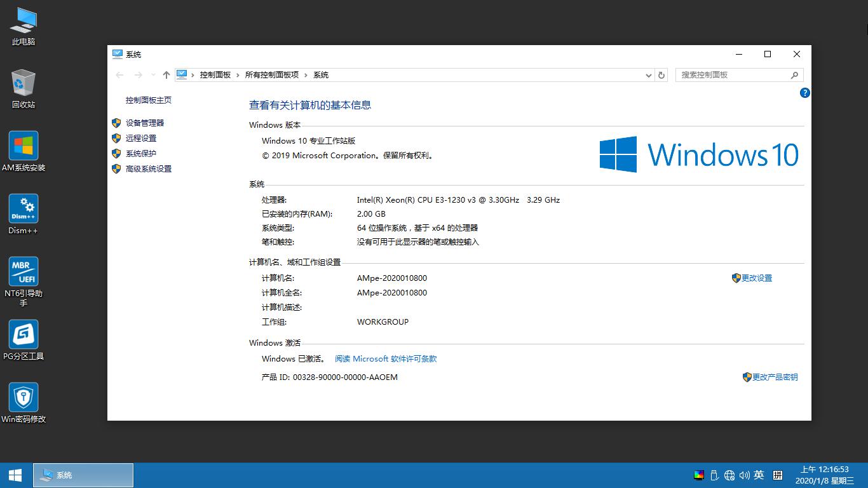Image resolution: width=868 pixels, height=488 pixels.
Task: Expand the chevron after 控制面板
Action: (x=238, y=75)
